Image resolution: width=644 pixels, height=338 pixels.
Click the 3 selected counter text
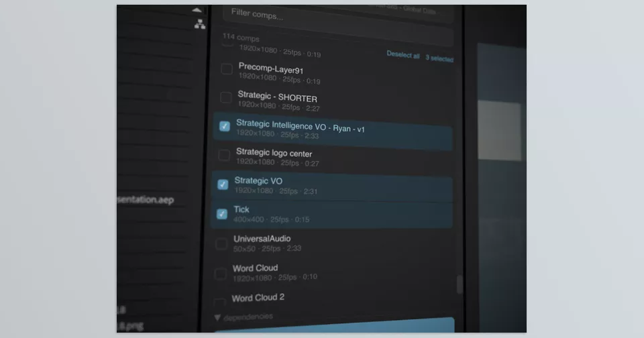[x=439, y=58]
